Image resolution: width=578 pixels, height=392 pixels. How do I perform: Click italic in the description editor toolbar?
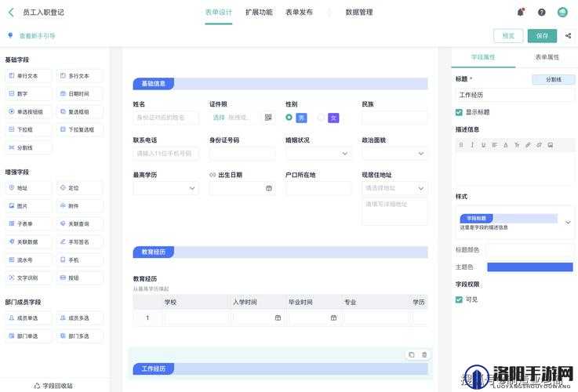click(x=472, y=145)
